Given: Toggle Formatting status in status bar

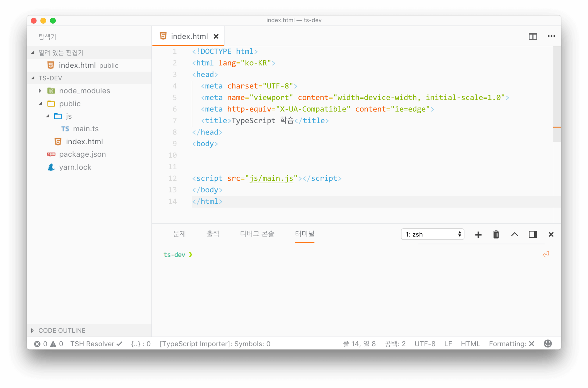Looking at the screenshot, I should [511, 344].
